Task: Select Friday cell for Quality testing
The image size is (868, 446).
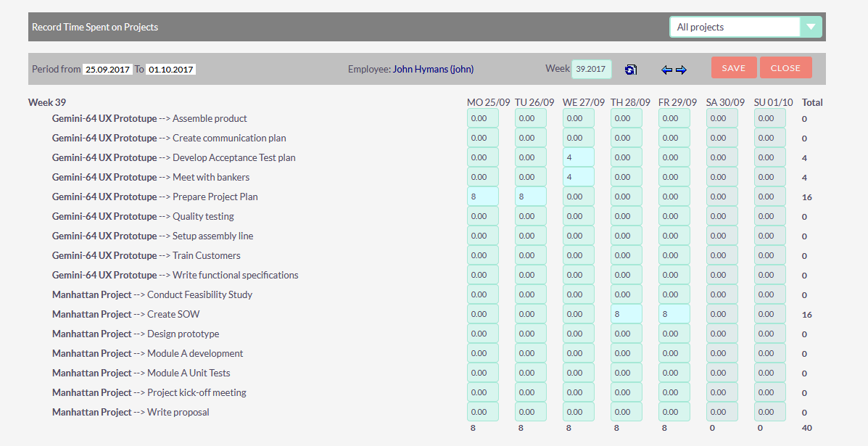Action: [x=674, y=216]
